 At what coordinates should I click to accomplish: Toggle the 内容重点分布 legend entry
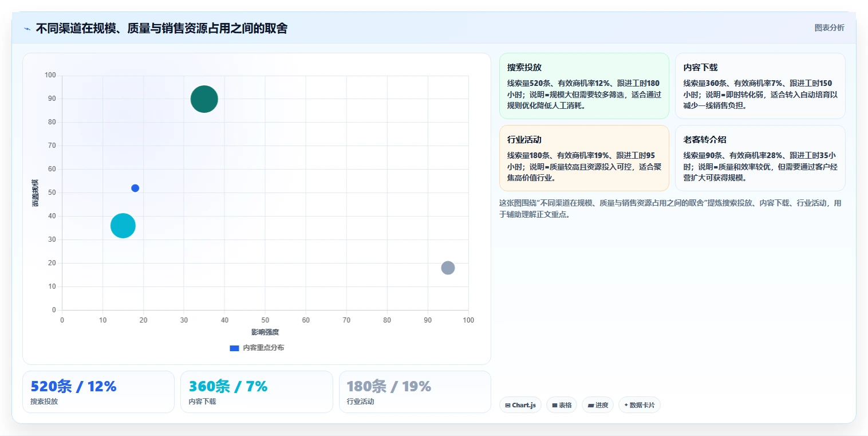click(x=257, y=348)
